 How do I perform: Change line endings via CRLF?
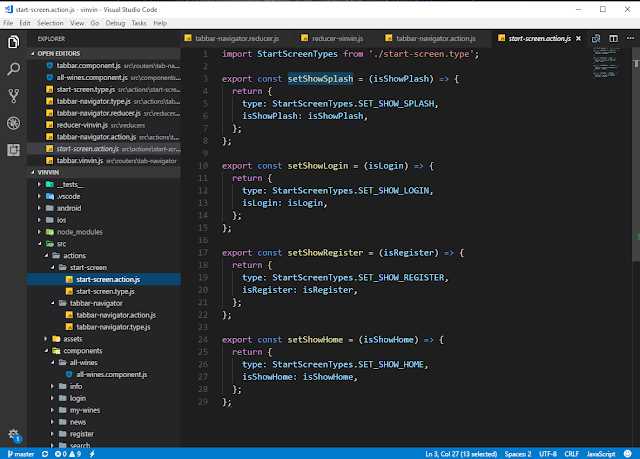coord(571,454)
